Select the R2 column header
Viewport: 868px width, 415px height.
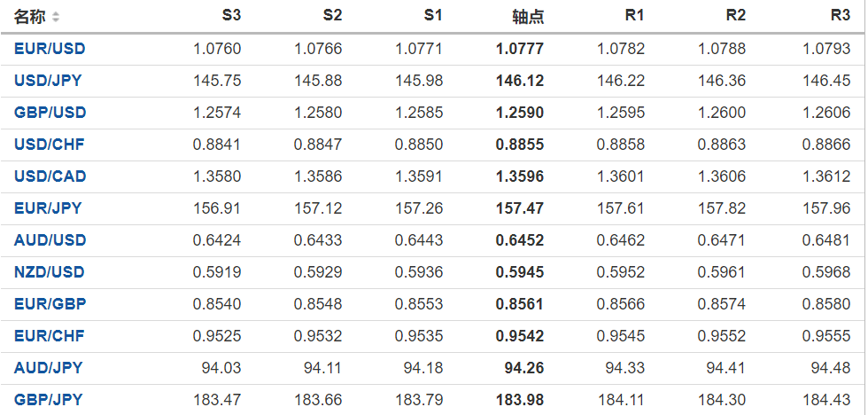tap(735, 16)
